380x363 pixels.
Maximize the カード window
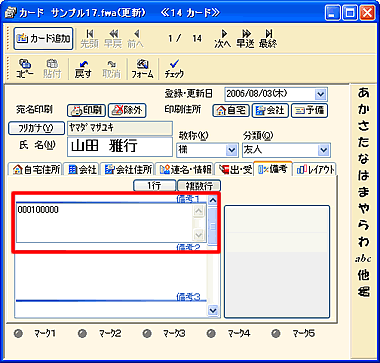(x=350, y=13)
